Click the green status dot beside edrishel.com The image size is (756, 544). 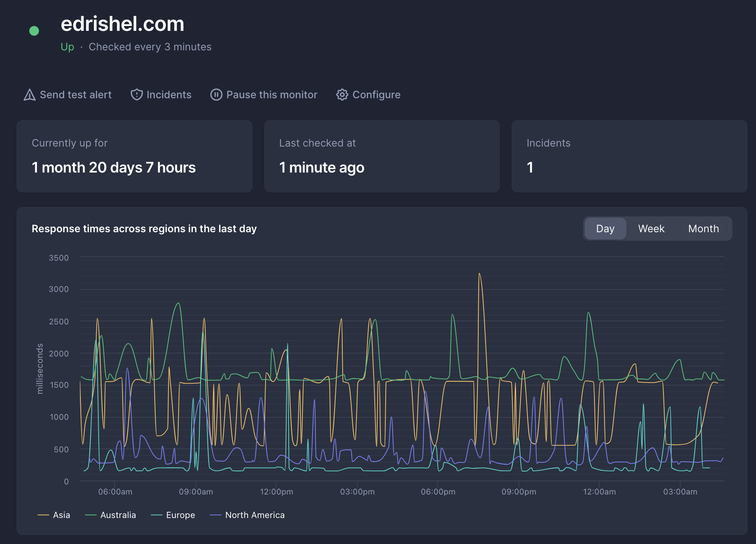point(34,30)
